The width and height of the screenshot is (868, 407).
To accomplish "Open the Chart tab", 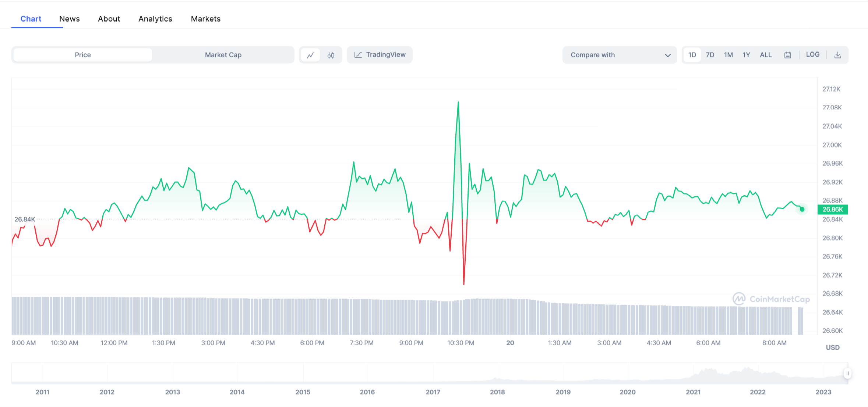I will click(31, 19).
